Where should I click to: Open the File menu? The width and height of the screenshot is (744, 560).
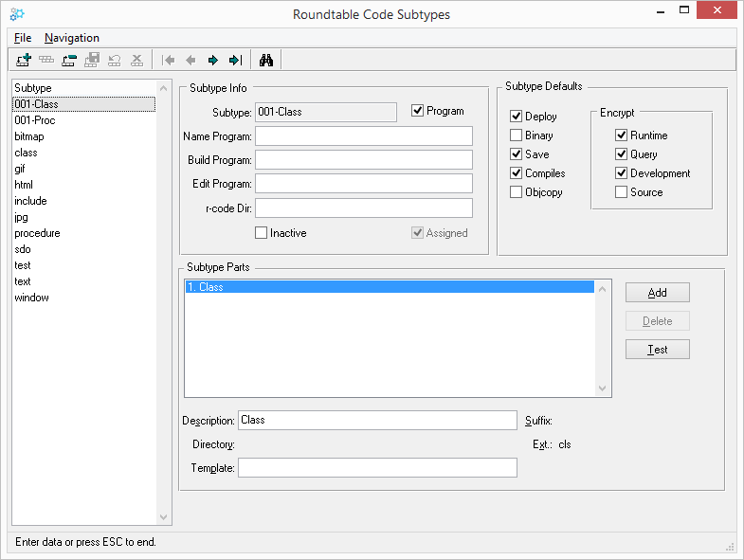click(x=23, y=38)
